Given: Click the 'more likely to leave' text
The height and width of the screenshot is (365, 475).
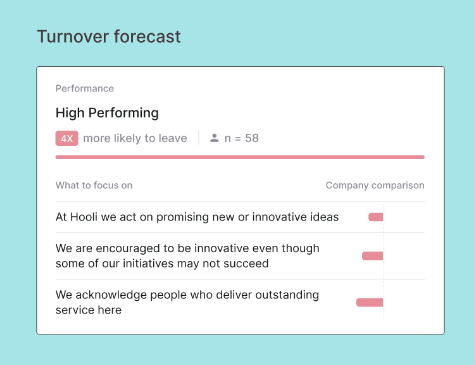Looking at the screenshot, I should click(x=135, y=138).
